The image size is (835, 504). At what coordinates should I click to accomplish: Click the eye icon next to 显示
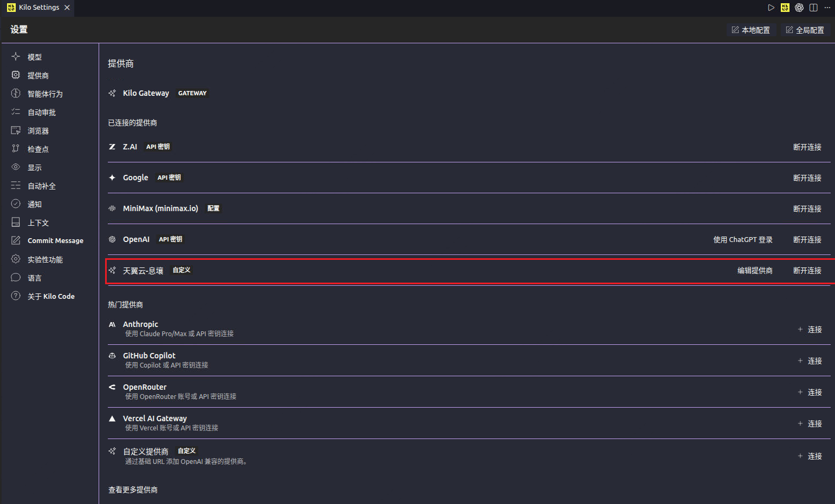pyautogui.click(x=16, y=167)
